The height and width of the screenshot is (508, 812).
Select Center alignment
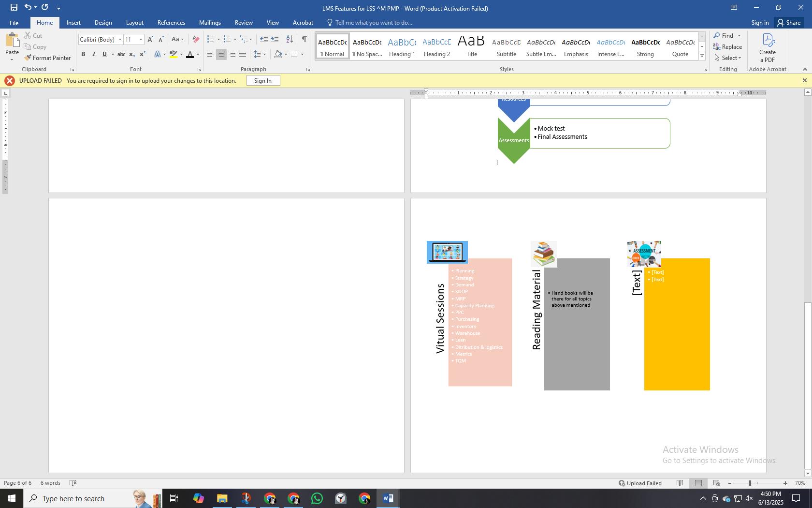(221, 54)
